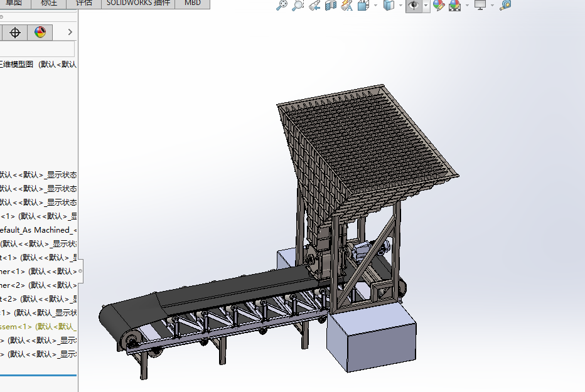Switch to the SOLIDWORKS 插件 tab
This screenshot has width=585, height=392.
pos(137,3)
